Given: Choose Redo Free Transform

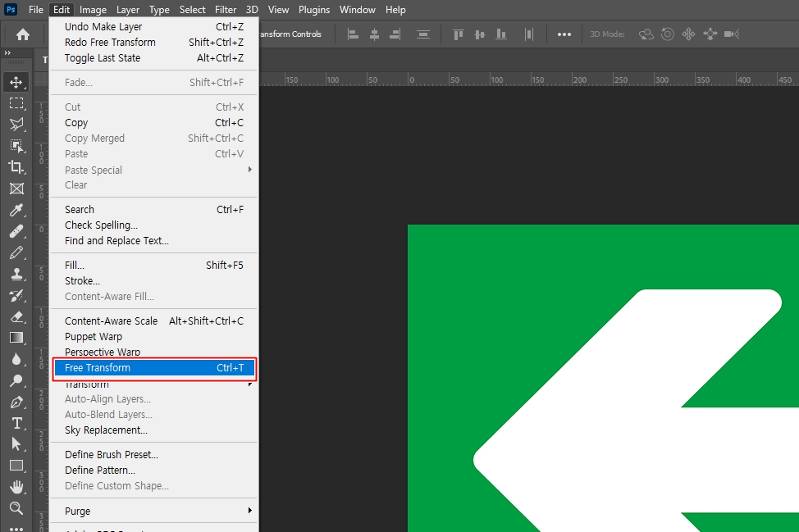Looking at the screenshot, I should [154, 43].
